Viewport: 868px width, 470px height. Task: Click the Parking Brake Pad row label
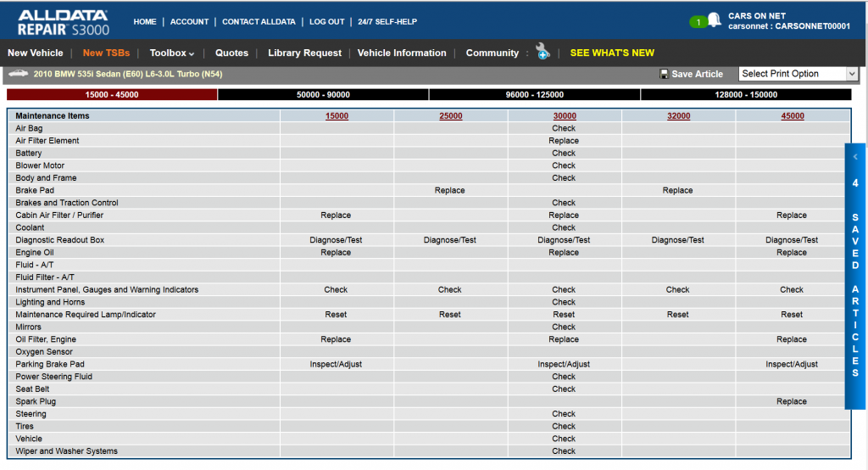pyautogui.click(x=50, y=364)
